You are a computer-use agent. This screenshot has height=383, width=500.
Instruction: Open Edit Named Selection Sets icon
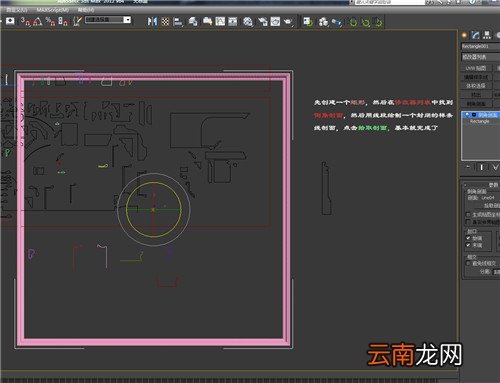(77, 22)
